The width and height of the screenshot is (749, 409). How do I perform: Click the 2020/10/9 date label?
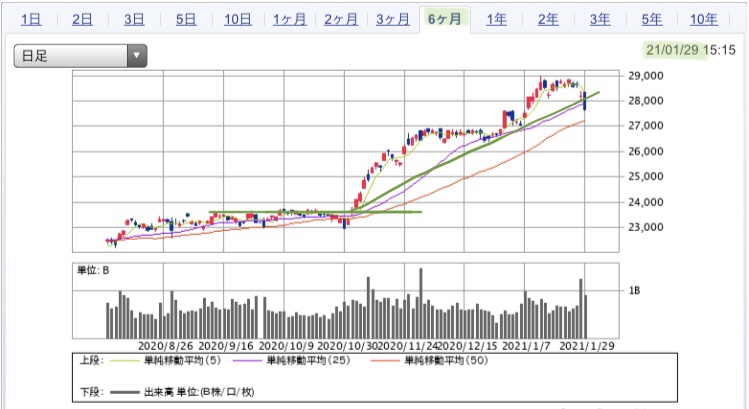pos(286,346)
